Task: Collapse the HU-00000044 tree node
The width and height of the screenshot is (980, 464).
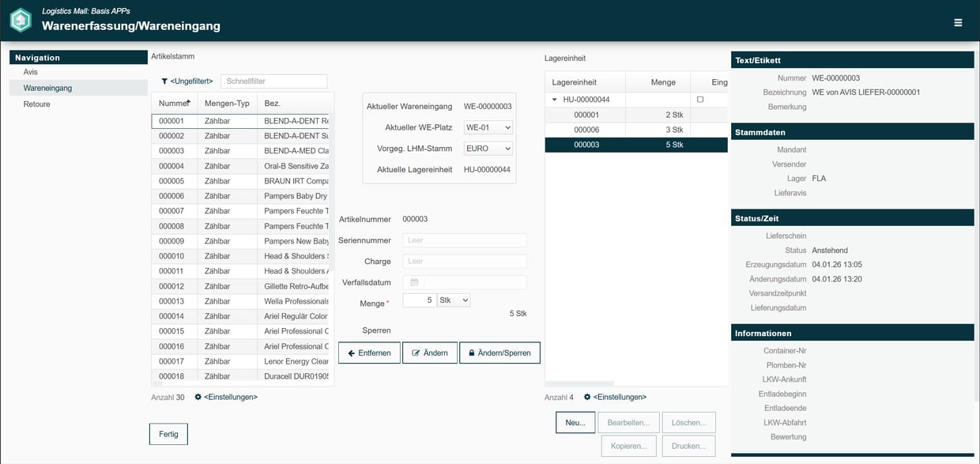Action: pos(555,100)
